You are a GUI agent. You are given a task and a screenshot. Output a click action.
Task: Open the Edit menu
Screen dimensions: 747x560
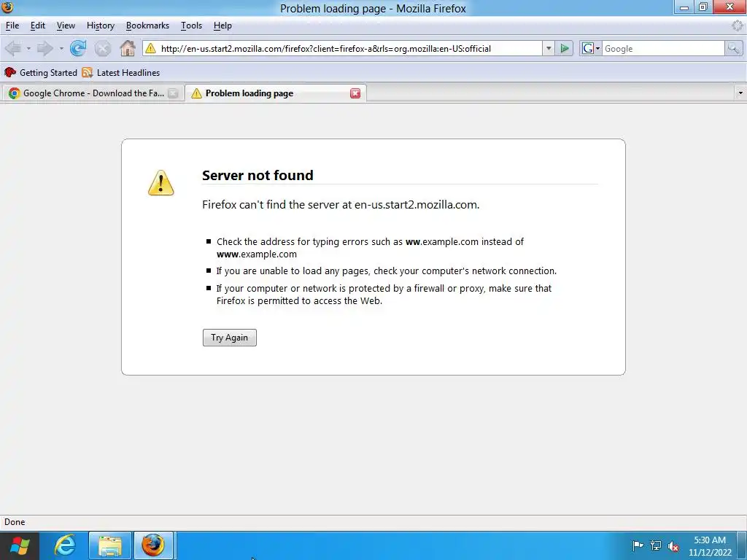pyautogui.click(x=38, y=26)
